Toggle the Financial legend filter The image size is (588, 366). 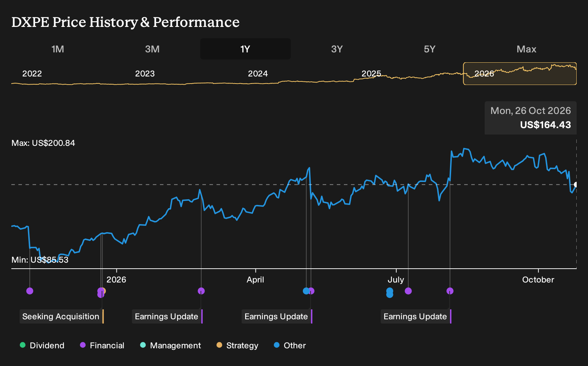point(102,345)
